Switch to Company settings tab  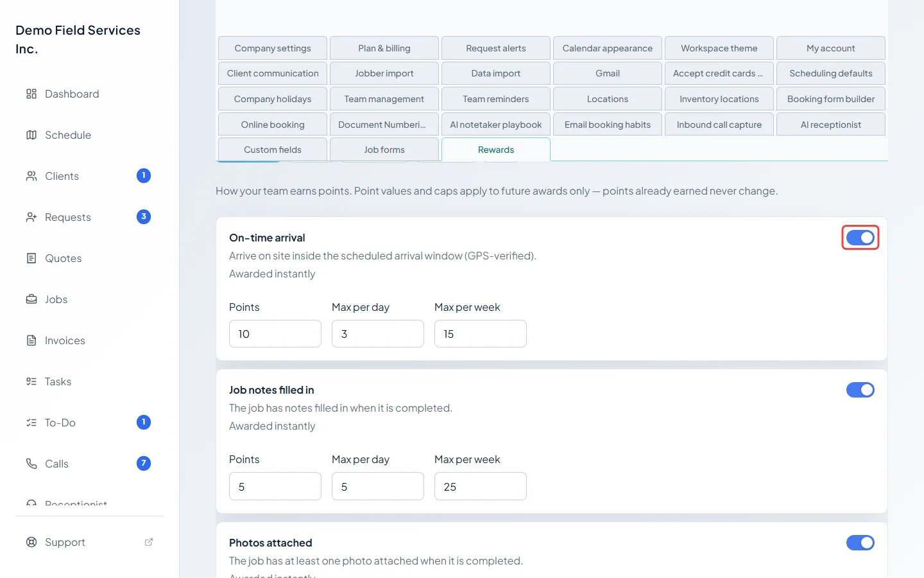pos(273,48)
